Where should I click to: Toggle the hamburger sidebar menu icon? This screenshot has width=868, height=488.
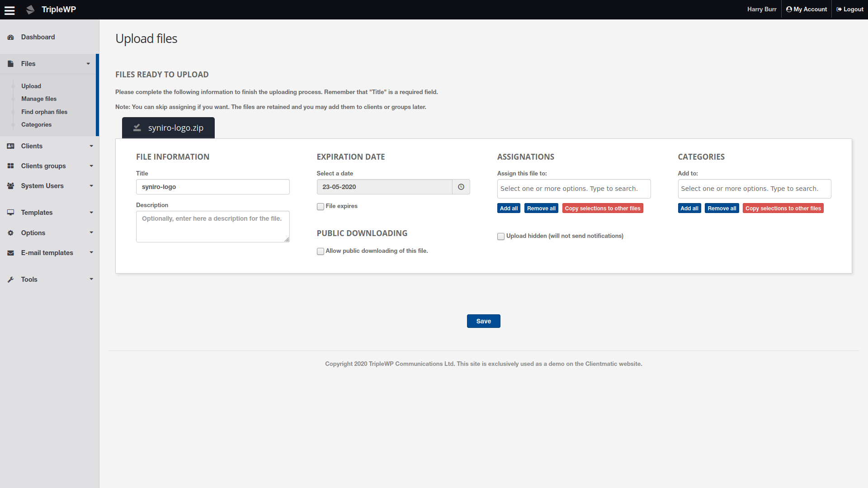[9, 10]
